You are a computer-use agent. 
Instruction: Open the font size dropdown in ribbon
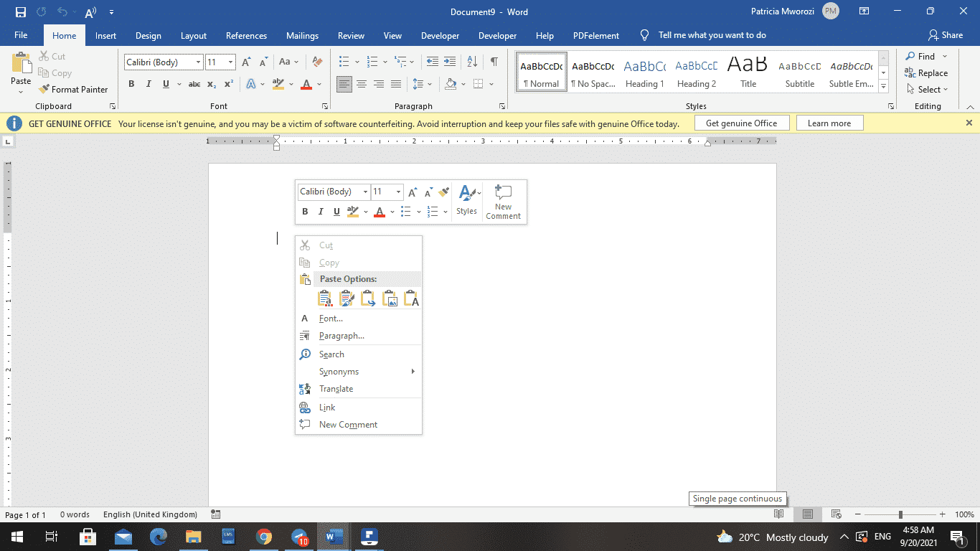coord(230,62)
